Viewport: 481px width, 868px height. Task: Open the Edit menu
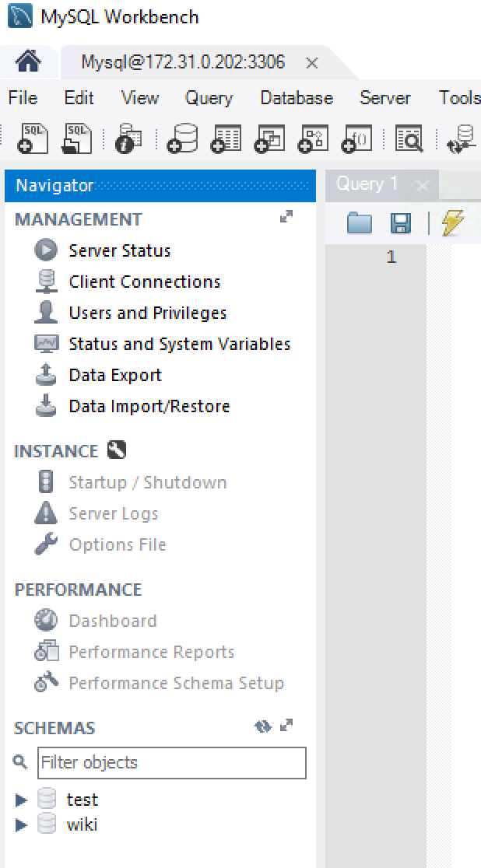point(79,98)
